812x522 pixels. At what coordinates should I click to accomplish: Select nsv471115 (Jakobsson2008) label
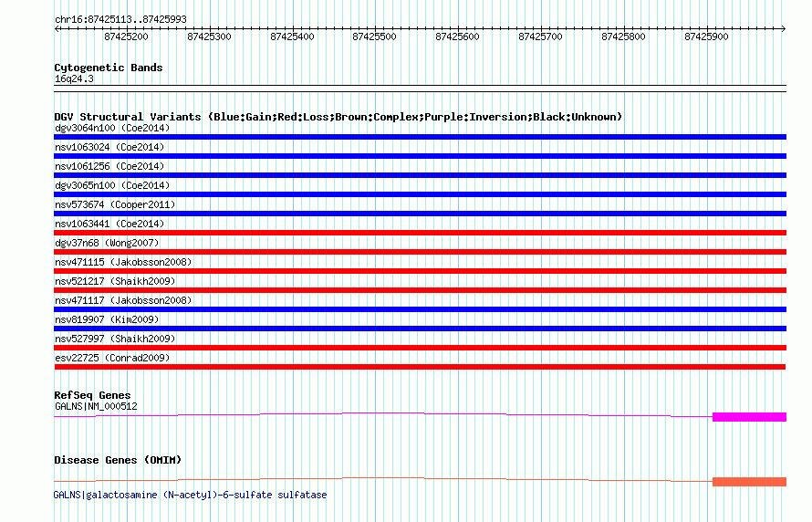[x=123, y=262]
